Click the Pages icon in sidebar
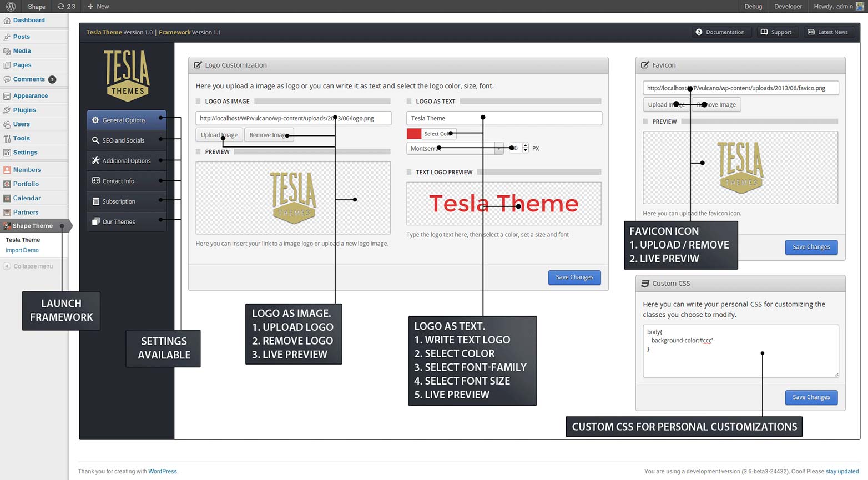 pyautogui.click(x=7, y=65)
